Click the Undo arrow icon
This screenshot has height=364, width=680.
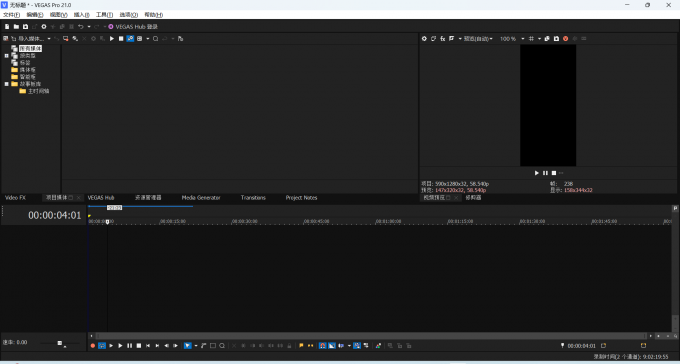click(80, 27)
